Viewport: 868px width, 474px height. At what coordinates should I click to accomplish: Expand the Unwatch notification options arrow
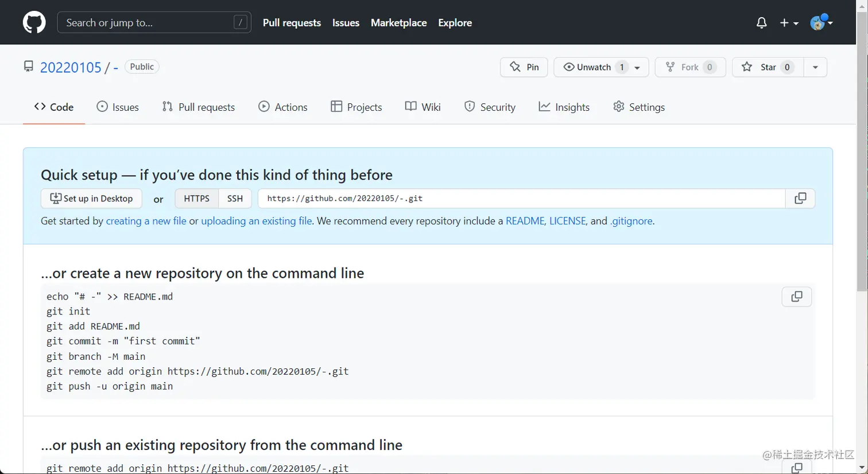coord(638,68)
